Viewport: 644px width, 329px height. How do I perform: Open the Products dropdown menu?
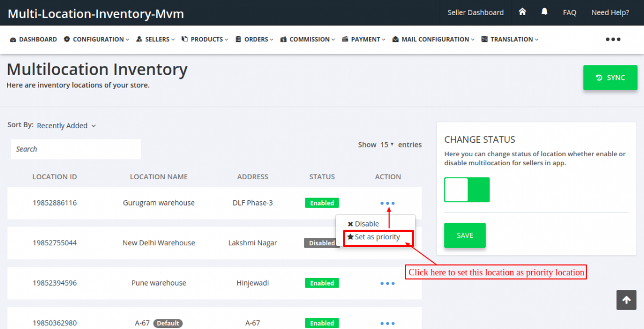pos(205,39)
